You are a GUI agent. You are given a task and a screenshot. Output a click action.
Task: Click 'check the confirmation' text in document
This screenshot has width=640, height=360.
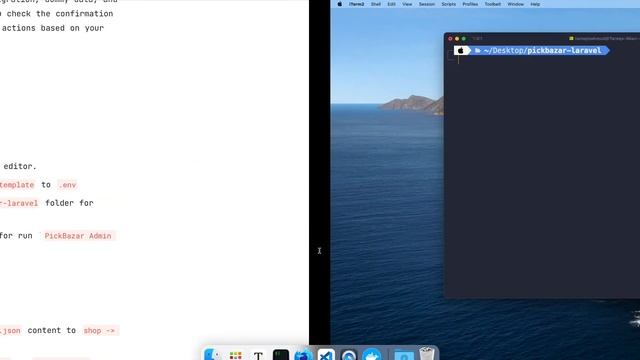pyautogui.click(x=60, y=13)
